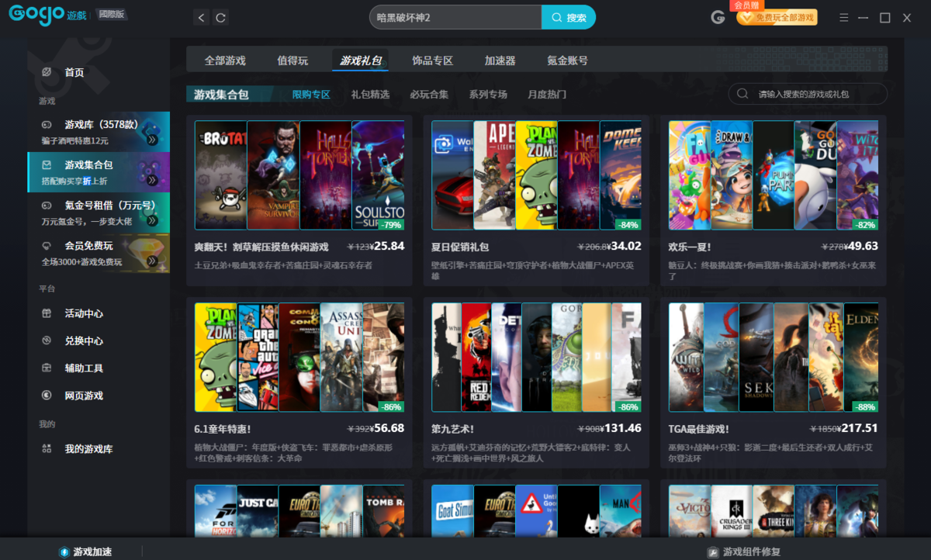Click the 免费玩全部游戏 gold button

(x=777, y=17)
